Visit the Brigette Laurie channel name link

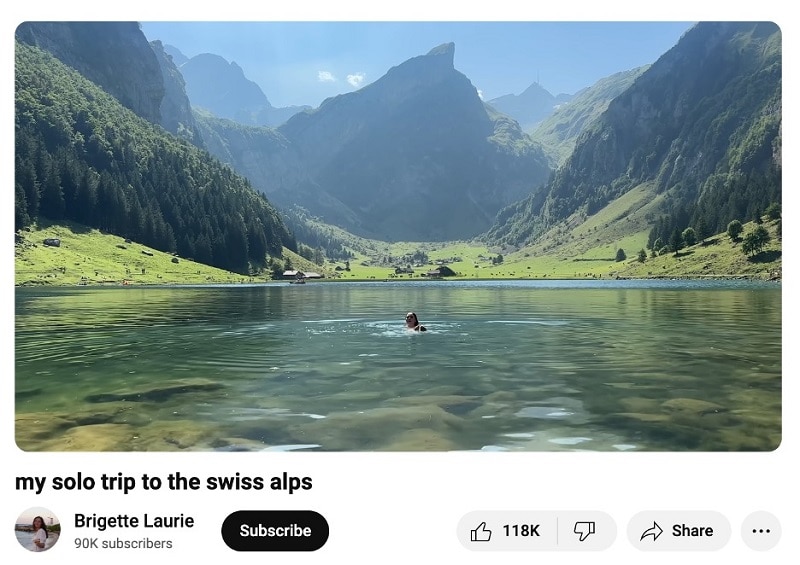134,521
